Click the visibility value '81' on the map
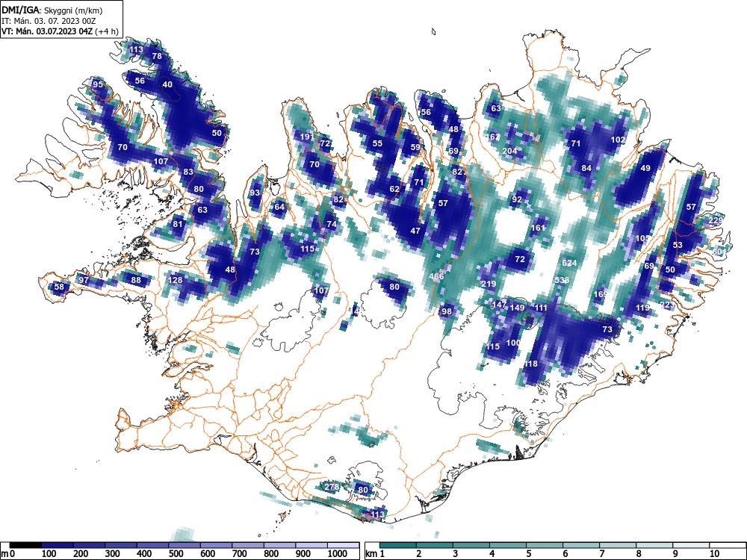747x560 pixels. pos(178,224)
